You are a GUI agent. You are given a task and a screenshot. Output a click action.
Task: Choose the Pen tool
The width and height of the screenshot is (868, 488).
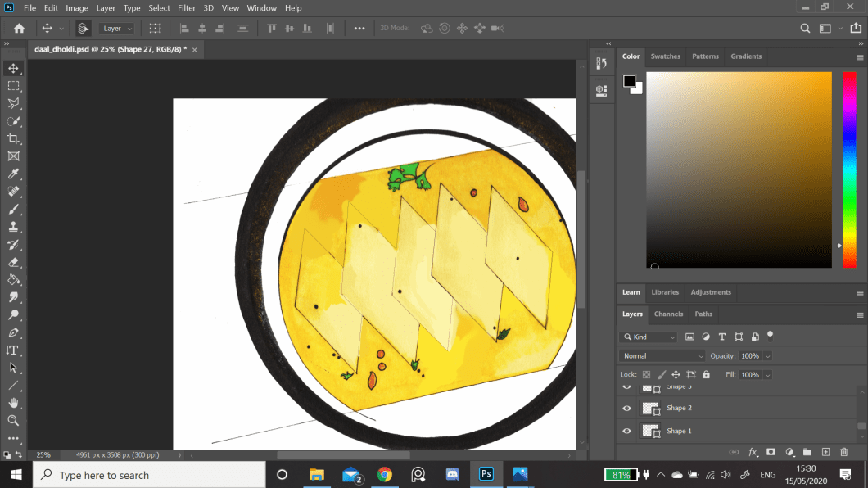pyautogui.click(x=13, y=332)
